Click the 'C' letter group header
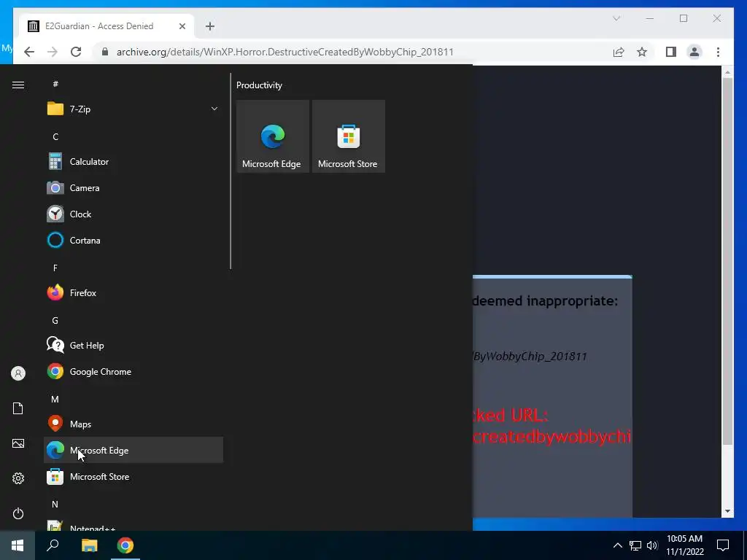This screenshot has height=560, width=747. (55, 136)
